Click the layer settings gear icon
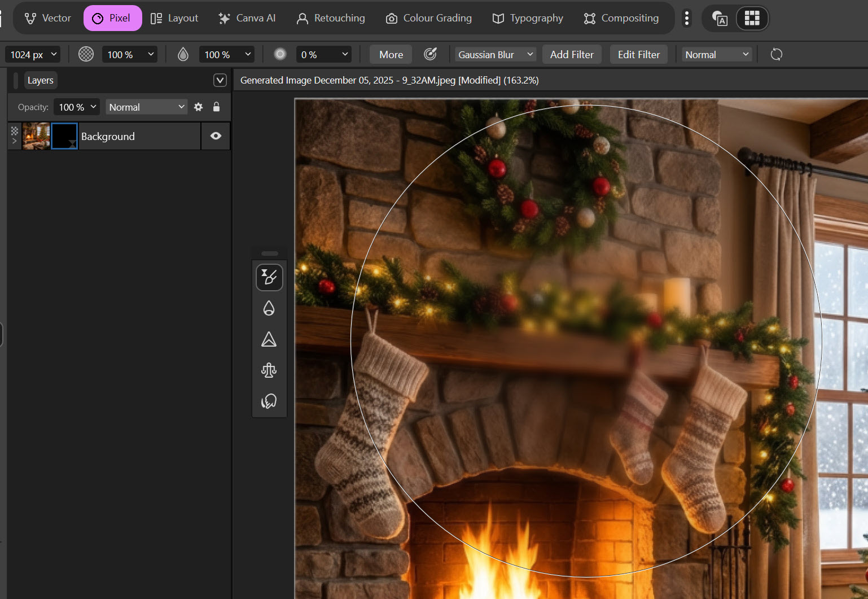This screenshot has width=868, height=599. 198,107
